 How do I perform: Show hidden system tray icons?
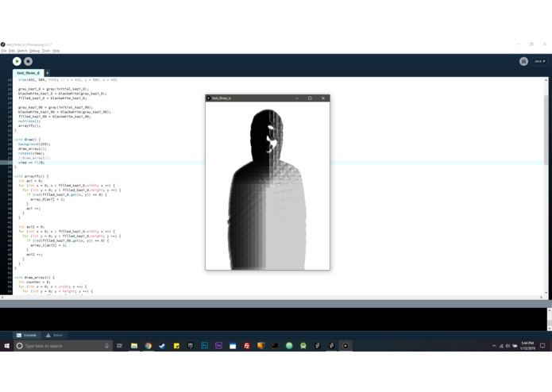click(494, 346)
